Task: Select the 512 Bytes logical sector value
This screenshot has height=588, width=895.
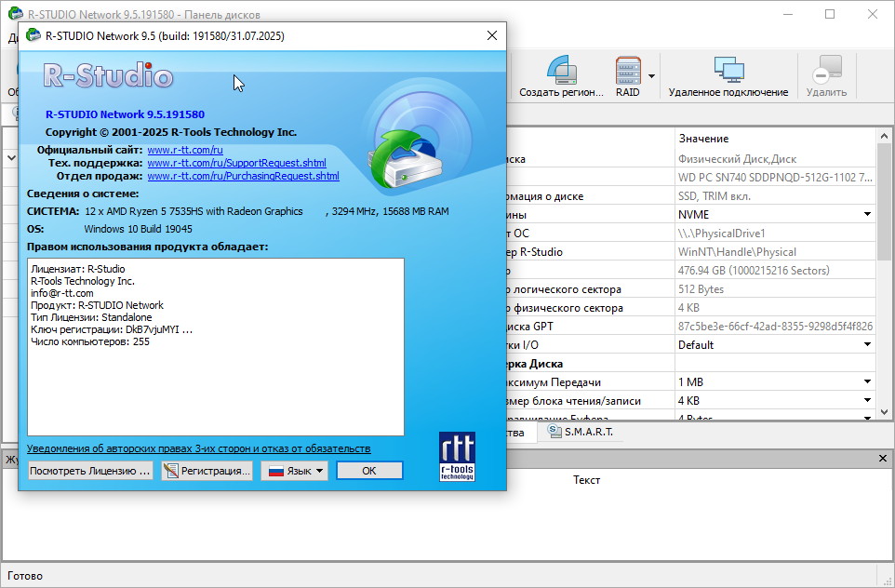Action: [701, 289]
